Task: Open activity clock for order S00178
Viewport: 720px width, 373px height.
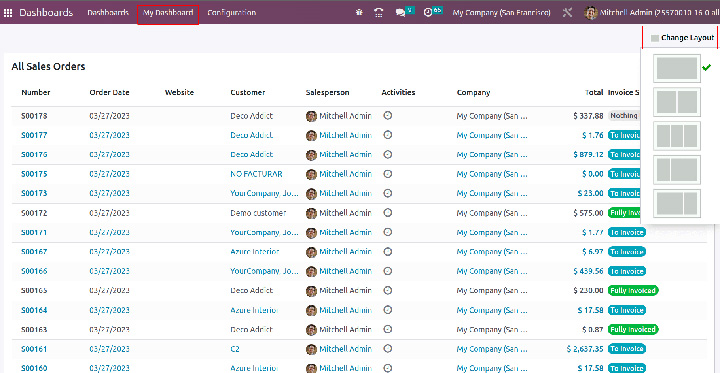Action: pyautogui.click(x=388, y=116)
